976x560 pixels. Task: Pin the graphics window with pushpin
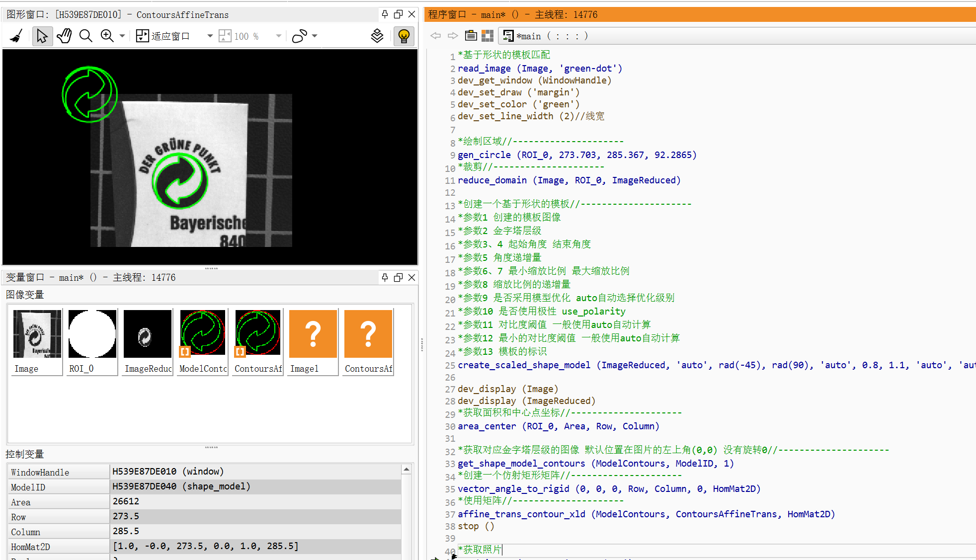(385, 14)
